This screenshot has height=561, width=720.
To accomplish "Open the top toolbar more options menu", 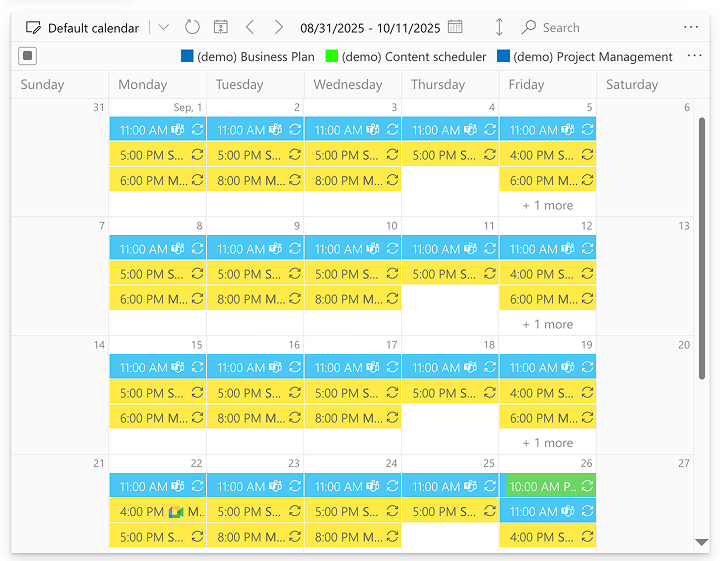I will point(691,28).
